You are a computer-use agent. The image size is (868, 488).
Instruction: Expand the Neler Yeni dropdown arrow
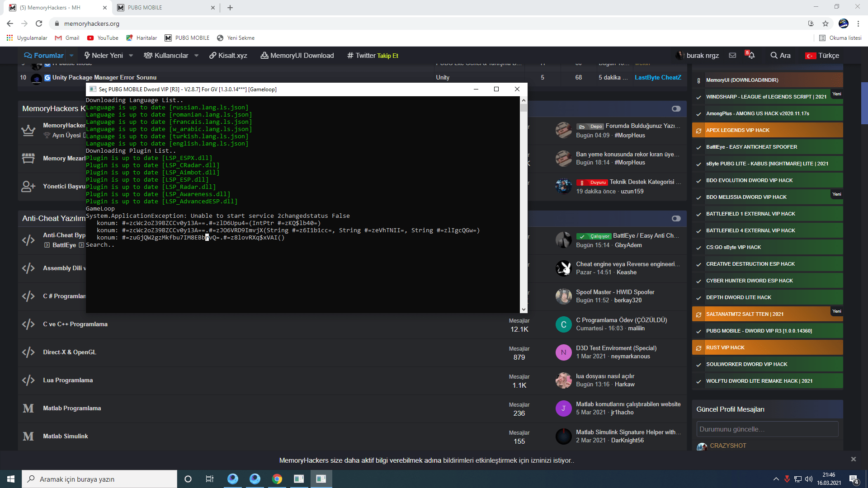pyautogui.click(x=131, y=56)
